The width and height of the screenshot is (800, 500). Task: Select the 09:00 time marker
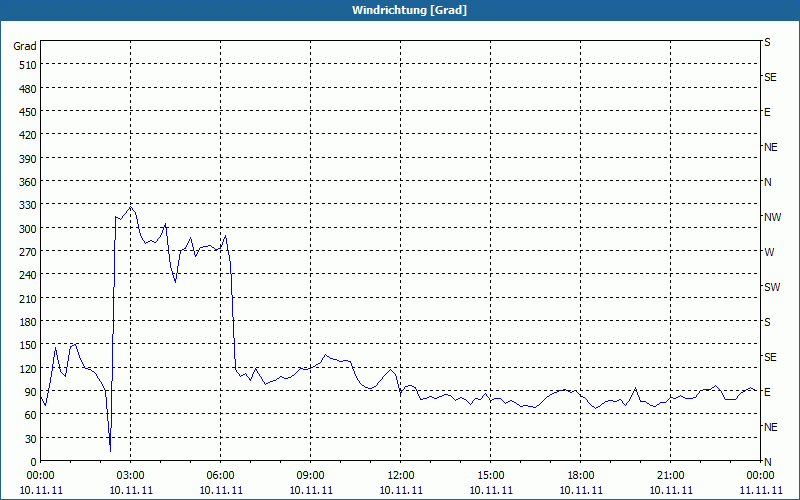point(310,475)
